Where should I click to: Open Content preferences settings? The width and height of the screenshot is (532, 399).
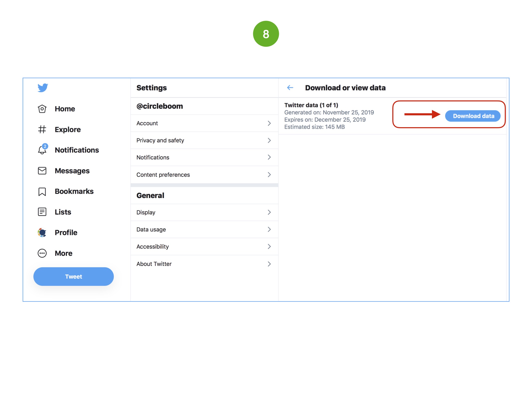pyautogui.click(x=204, y=175)
